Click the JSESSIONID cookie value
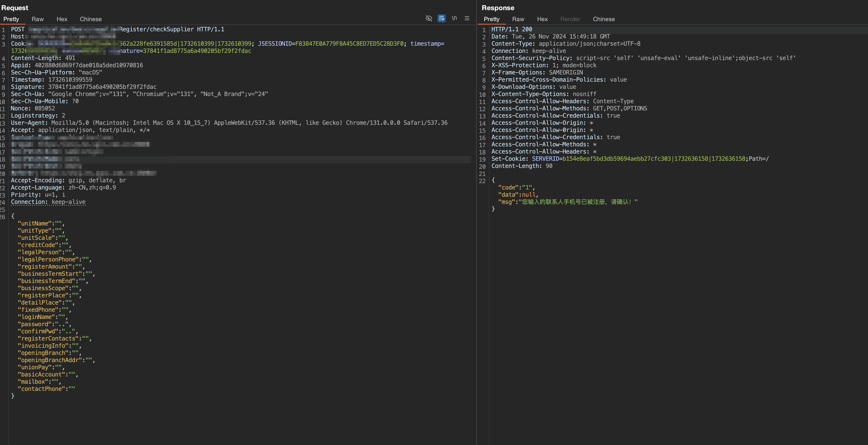Image resolution: width=868 pixels, height=445 pixels. point(349,44)
